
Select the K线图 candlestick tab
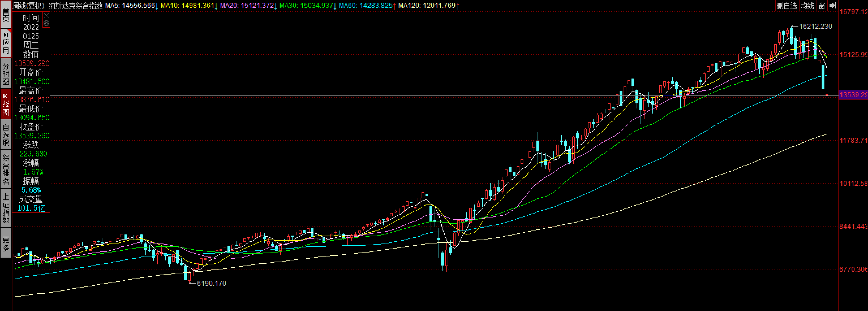(x=6, y=104)
